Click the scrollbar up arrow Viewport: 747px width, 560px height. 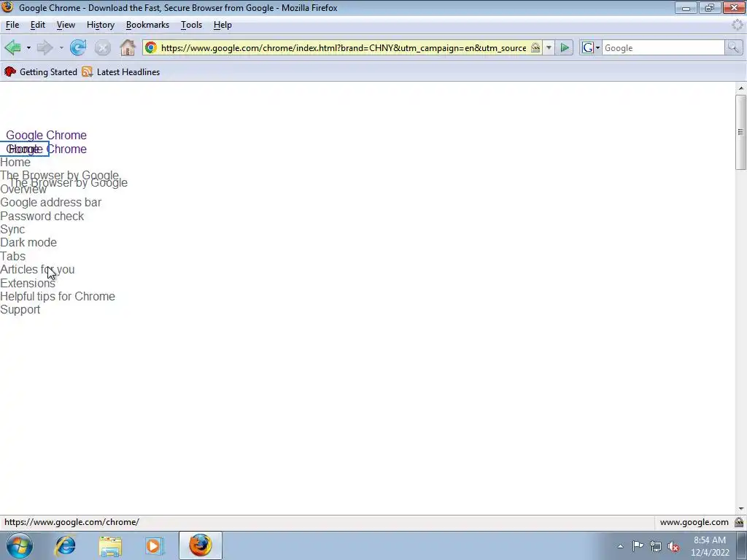tap(740, 88)
